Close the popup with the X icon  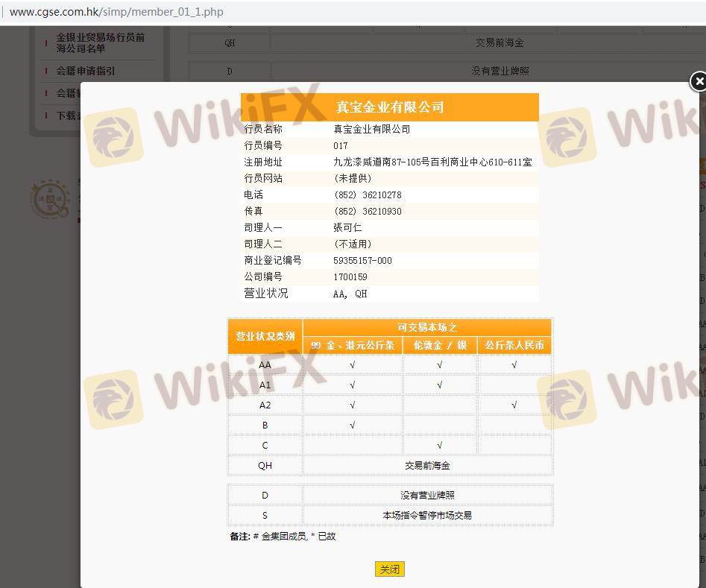point(698,81)
